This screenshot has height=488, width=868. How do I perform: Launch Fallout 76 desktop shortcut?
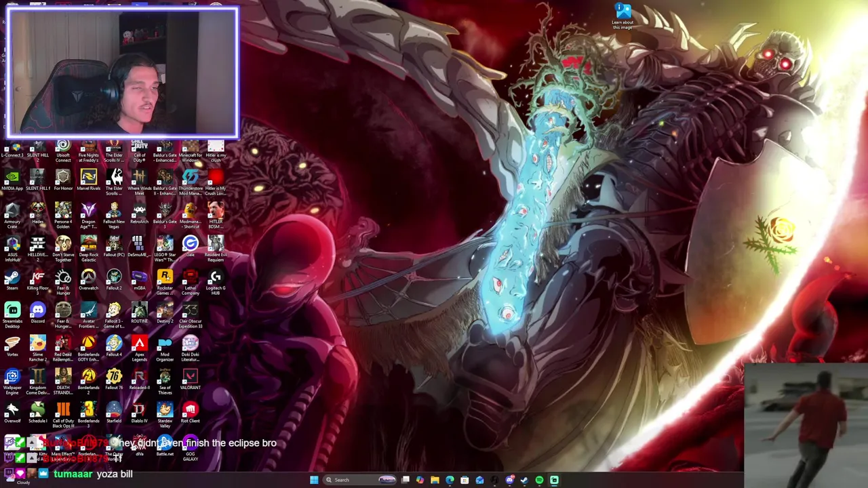tap(114, 380)
